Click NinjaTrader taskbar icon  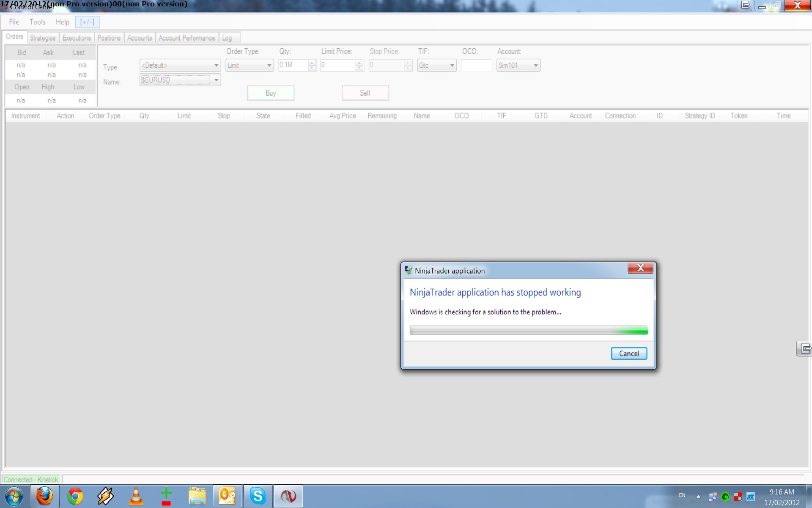(x=288, y=496)
